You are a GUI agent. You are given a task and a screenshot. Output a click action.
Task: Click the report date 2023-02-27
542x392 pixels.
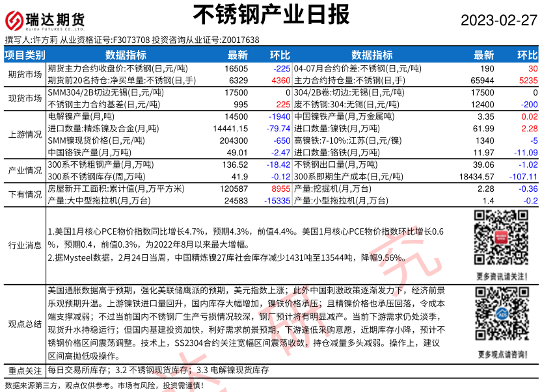(499, 20)
